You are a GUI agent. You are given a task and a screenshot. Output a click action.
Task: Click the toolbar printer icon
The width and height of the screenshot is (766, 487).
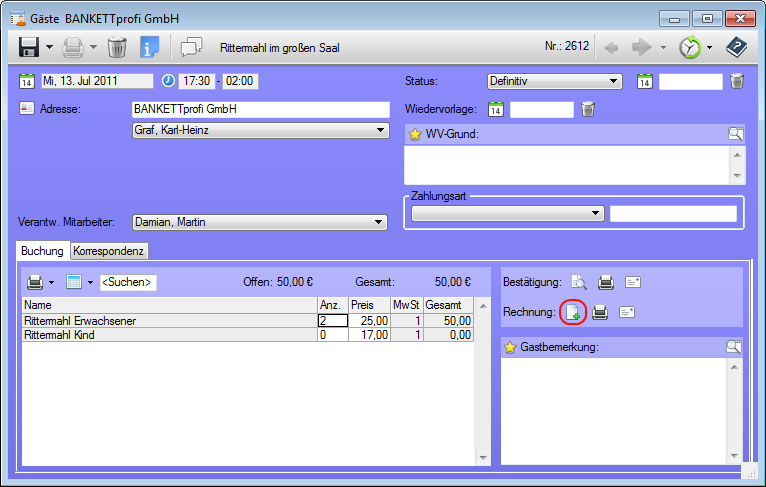pos(73,47)
